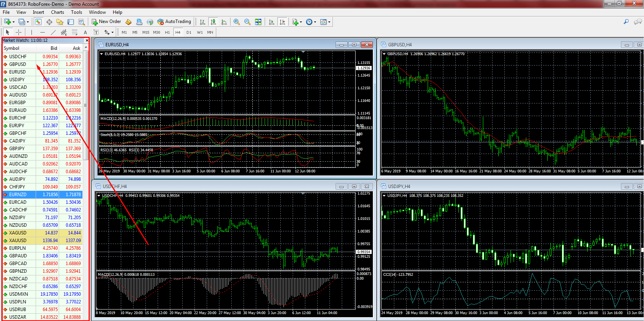This screenshot has width=644, height=321.
Task: Select the XAUUSD row
Action: [x=42, y=241]
